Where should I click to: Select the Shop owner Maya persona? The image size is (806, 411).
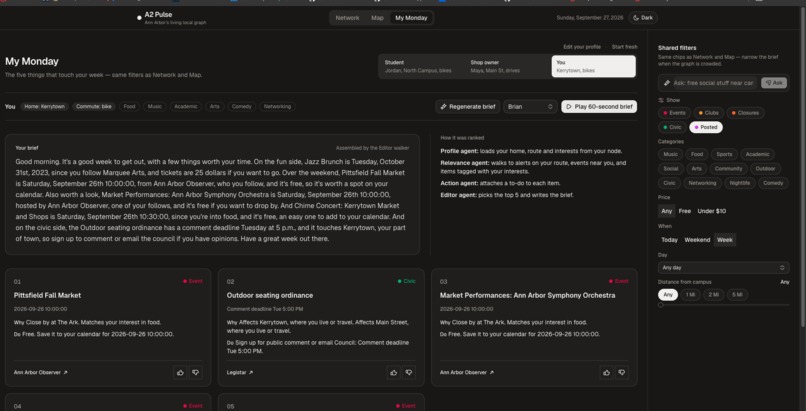[x=507, y=66]
